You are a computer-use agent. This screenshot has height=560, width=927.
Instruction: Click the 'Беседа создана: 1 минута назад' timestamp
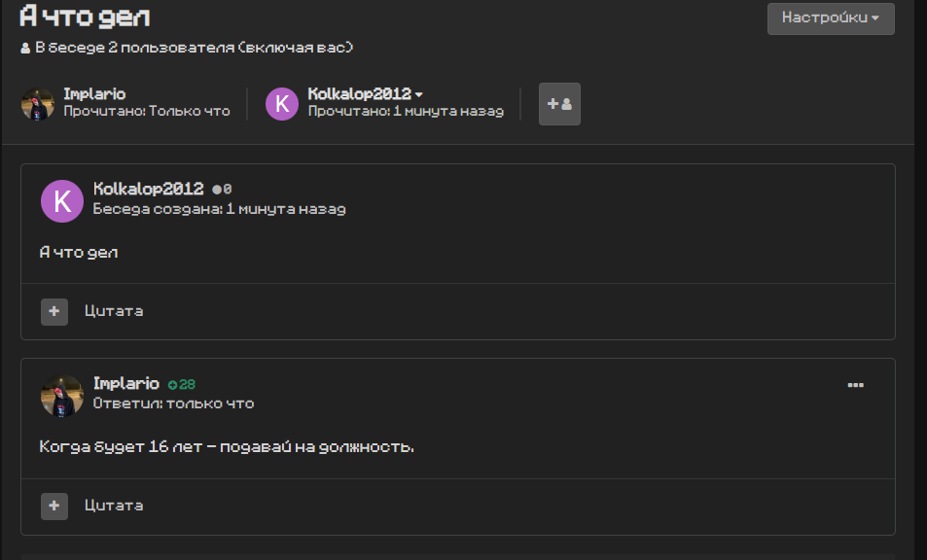pos(219,209)
